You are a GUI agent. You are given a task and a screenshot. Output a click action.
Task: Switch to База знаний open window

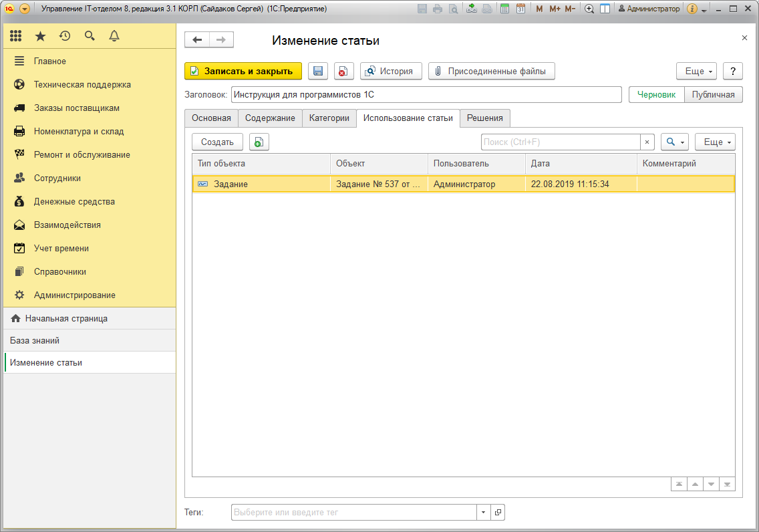coord(90,340)
